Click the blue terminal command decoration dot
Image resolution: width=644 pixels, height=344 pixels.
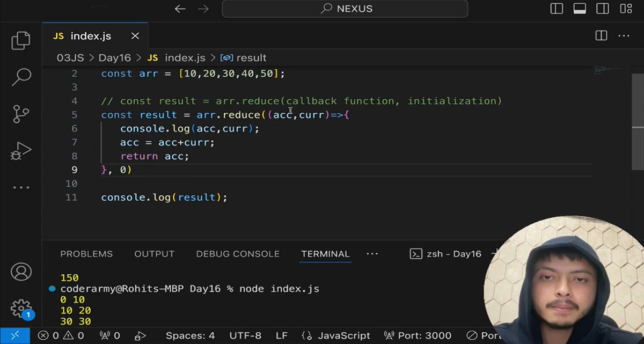click(52, 289)
